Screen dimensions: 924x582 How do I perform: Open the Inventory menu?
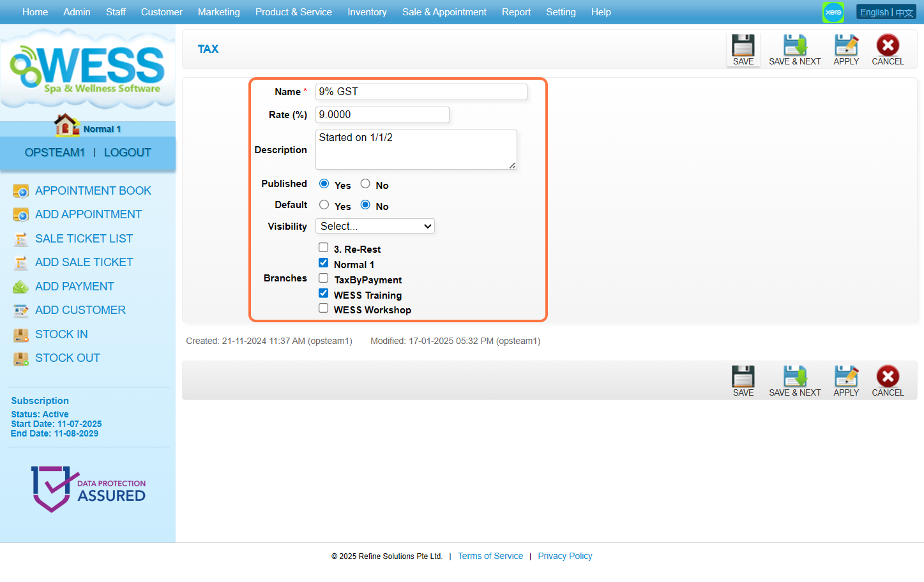pyautogui.click(x=367, y=12)
